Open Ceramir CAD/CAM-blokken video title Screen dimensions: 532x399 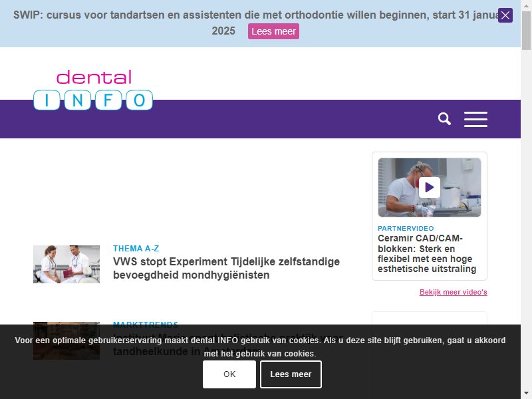coord(427,253)
